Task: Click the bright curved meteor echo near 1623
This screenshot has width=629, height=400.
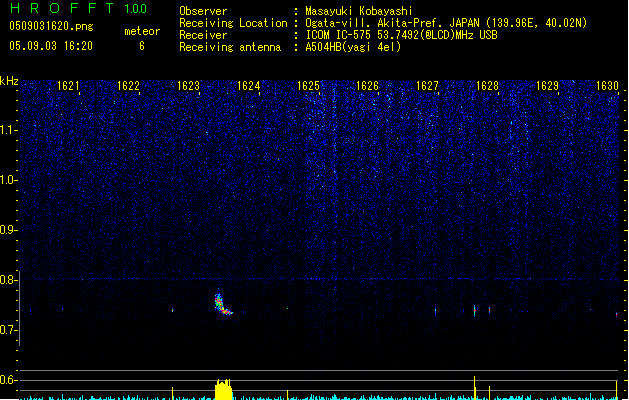Action: pos(222,303)
